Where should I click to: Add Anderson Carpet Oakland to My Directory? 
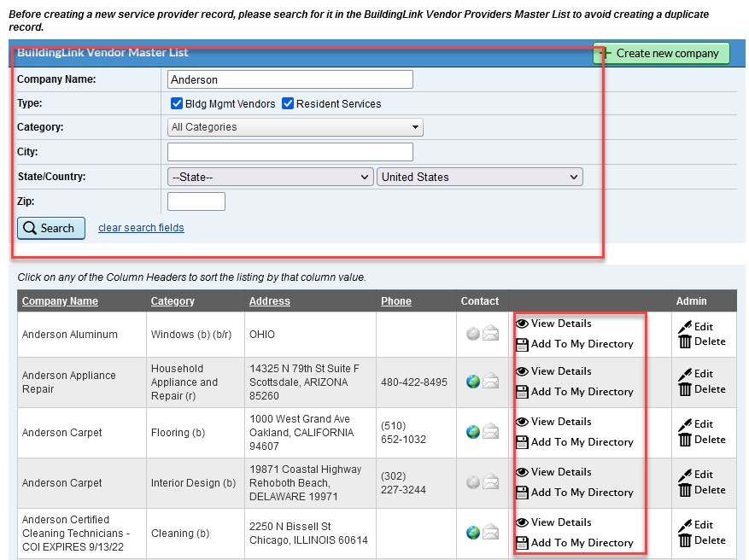[x=575, y=442]
